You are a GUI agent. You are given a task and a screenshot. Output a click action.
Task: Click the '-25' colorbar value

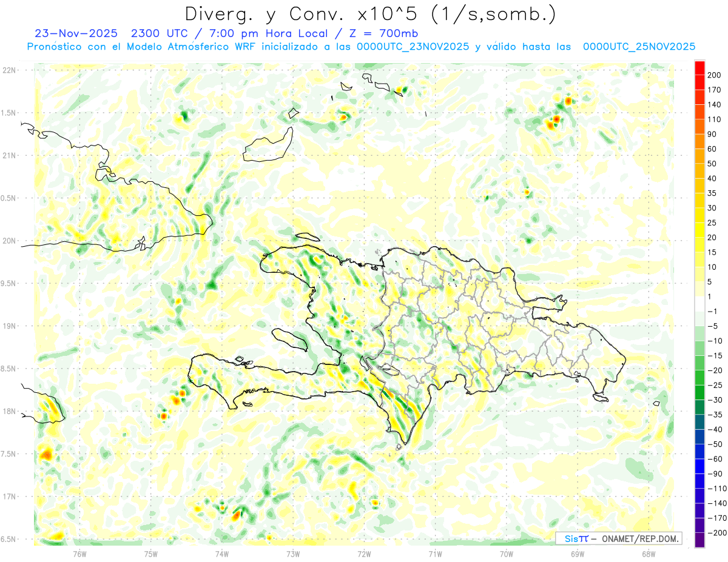pyautogui.click(x=715, y=385)
